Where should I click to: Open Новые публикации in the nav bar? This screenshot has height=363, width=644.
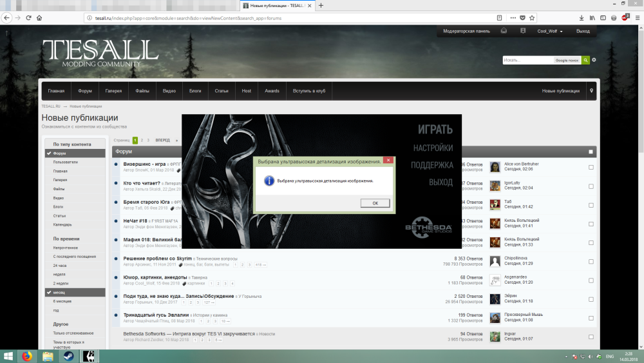pos(561,91)
